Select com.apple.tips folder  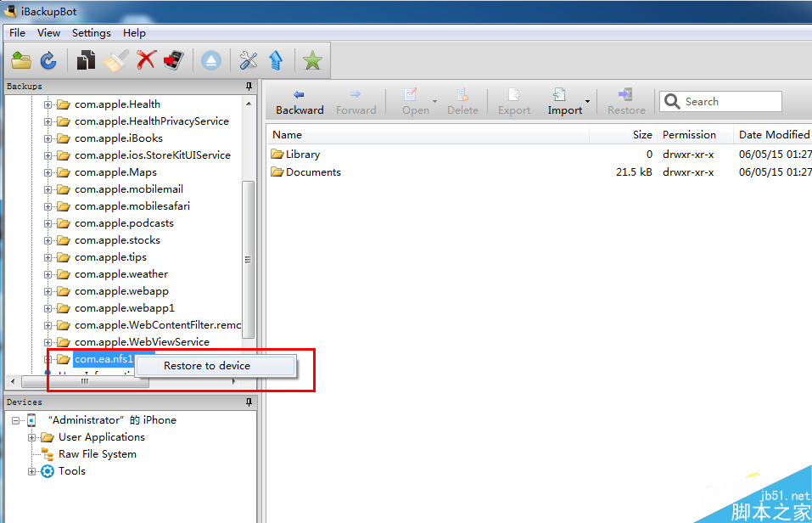[x=110, y=257]
